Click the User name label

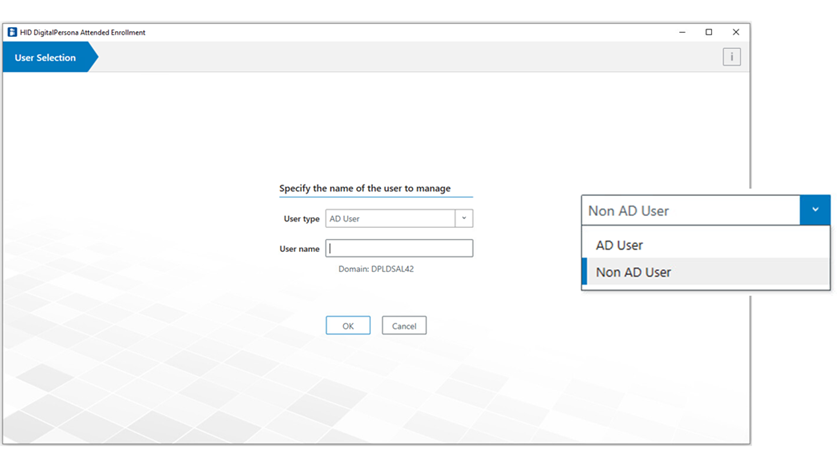(x=299, y=248)
